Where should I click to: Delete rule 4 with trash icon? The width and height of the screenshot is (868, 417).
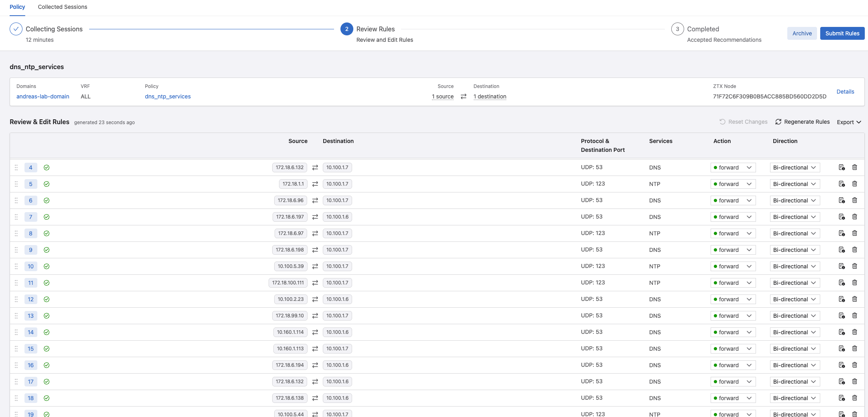click(855, 168)
